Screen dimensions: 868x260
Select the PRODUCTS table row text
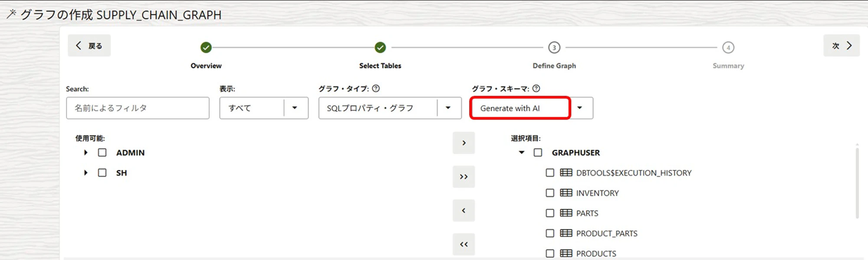(x=596, y=253)
